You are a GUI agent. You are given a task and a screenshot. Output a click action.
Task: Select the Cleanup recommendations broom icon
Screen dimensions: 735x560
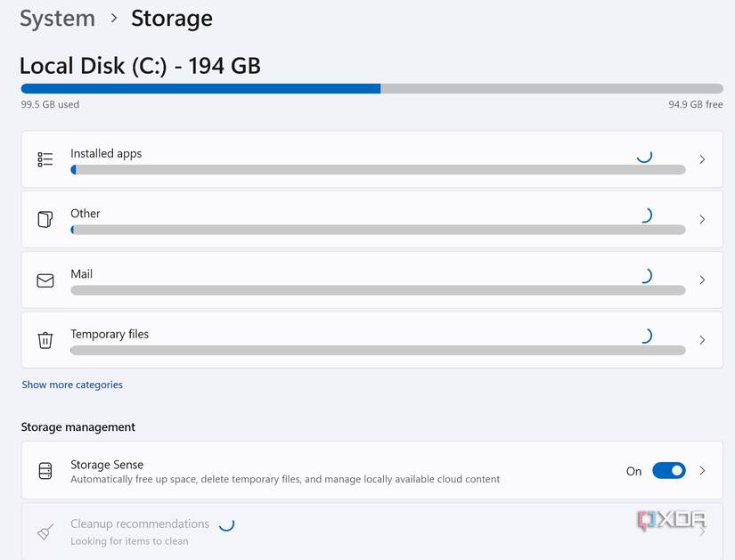45,532
